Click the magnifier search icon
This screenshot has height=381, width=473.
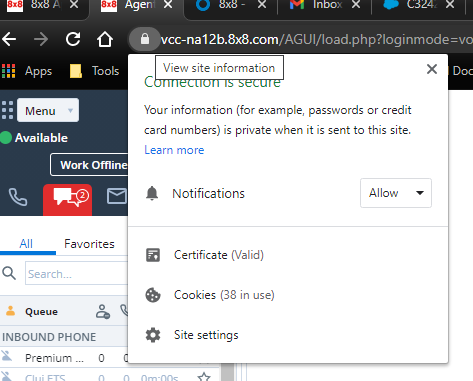click(9, 273)
